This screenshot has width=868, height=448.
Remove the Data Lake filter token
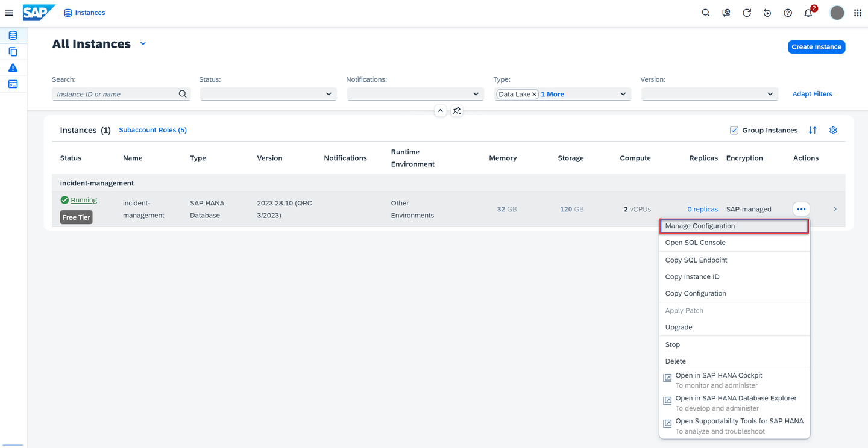click(x=534, y=95)
